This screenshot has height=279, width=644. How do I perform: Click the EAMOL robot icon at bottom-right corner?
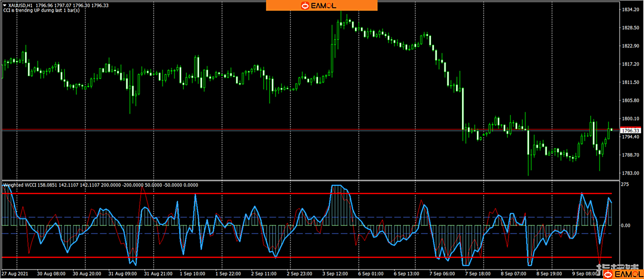pyautogui.click(x=608, y=274)
